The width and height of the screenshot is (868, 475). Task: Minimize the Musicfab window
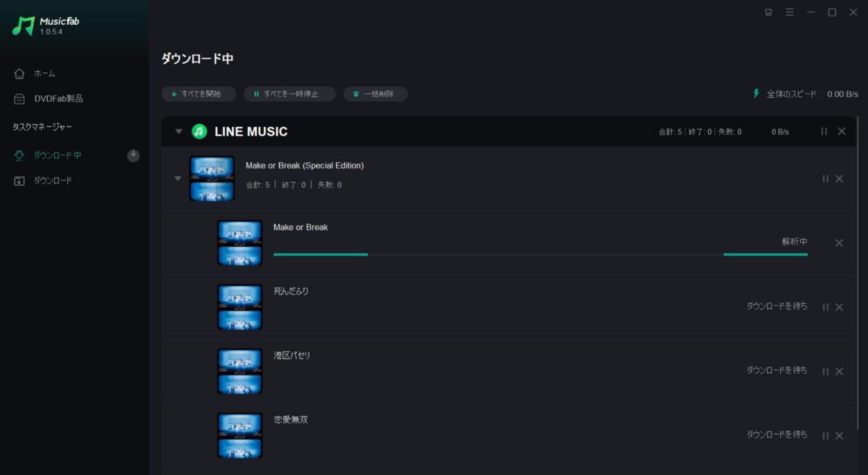click(x=811, y=12)
